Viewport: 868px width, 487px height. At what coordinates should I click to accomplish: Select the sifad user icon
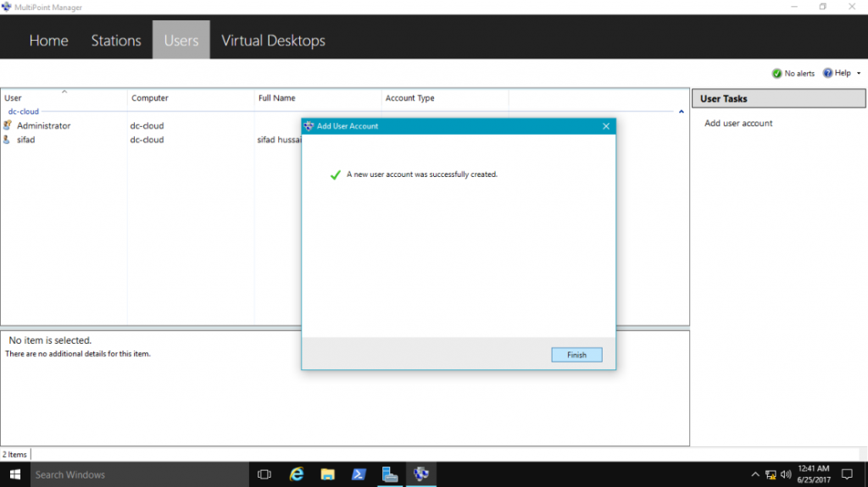[x=8, y=140]
